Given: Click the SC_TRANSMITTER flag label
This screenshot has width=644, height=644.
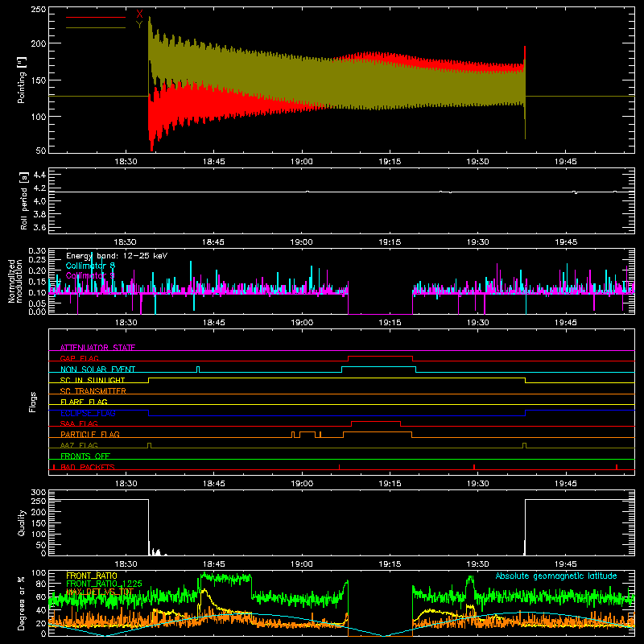Looking at the screenshot, I should [93, 391].
